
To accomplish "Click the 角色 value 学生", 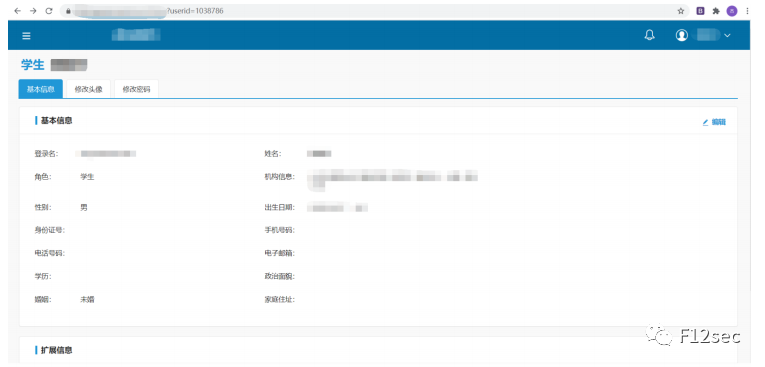I will pos(87,177).
